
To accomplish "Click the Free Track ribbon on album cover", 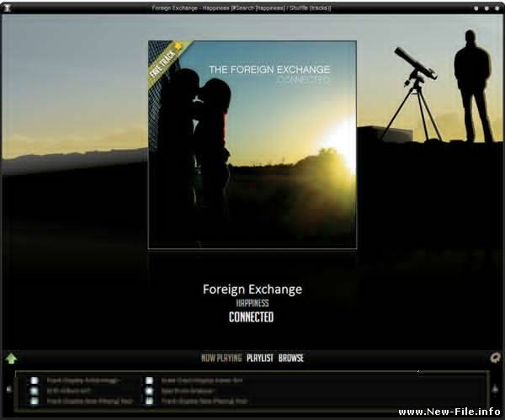I will tap(166, 59).
